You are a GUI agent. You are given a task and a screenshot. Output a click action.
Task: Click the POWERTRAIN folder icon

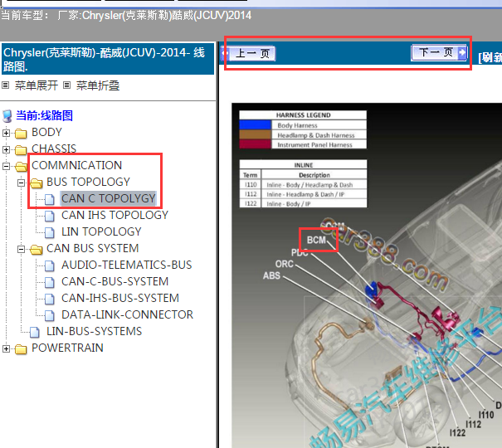pyautogui.click(x=21, y=348)
